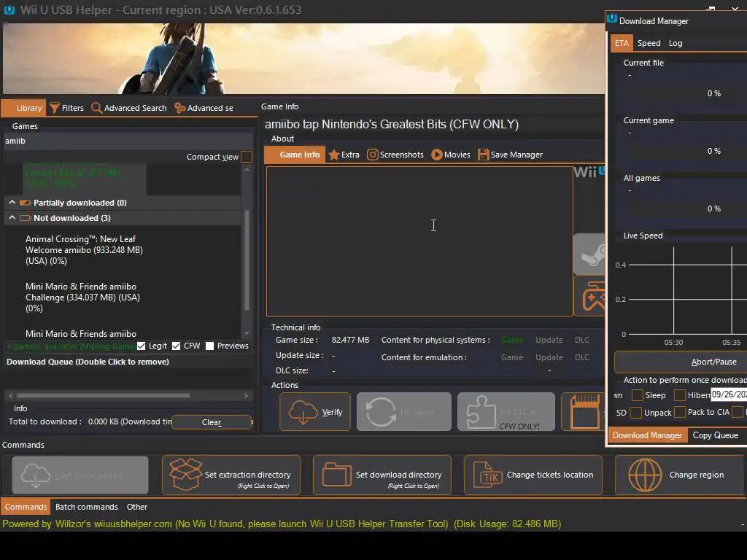The width and height of the screenshot is (747, 560).
Task: Collapse the Partially downloaded group
Action: click(12, 203)
